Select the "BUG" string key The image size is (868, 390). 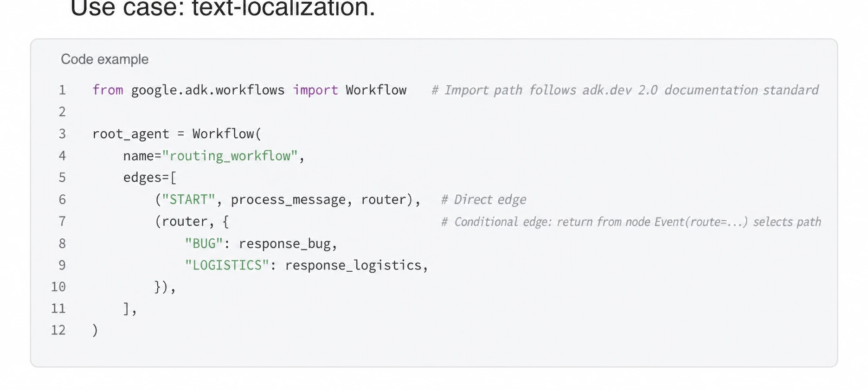point(204,243)
